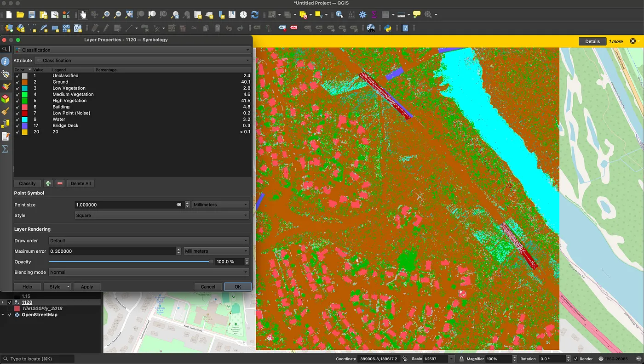This screenshot has height=364, width=644.
Task: Toggle the Render checkbox in status bar
Action: [x=575, y=359]
